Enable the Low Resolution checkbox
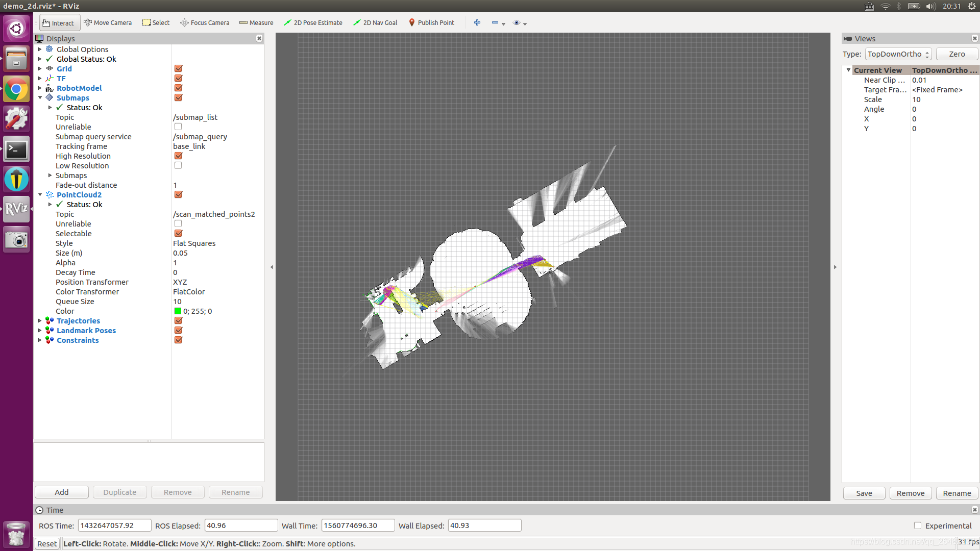 [178, 166]
